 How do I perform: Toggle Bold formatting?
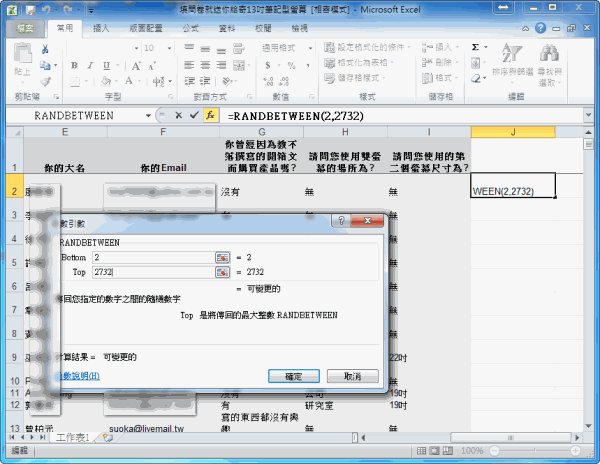pyautogui.click(x=74, y=65)
